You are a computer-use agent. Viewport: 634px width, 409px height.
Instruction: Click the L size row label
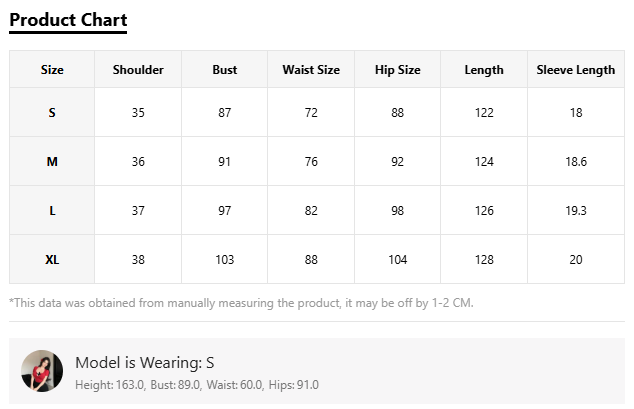(x=52, y=211)
